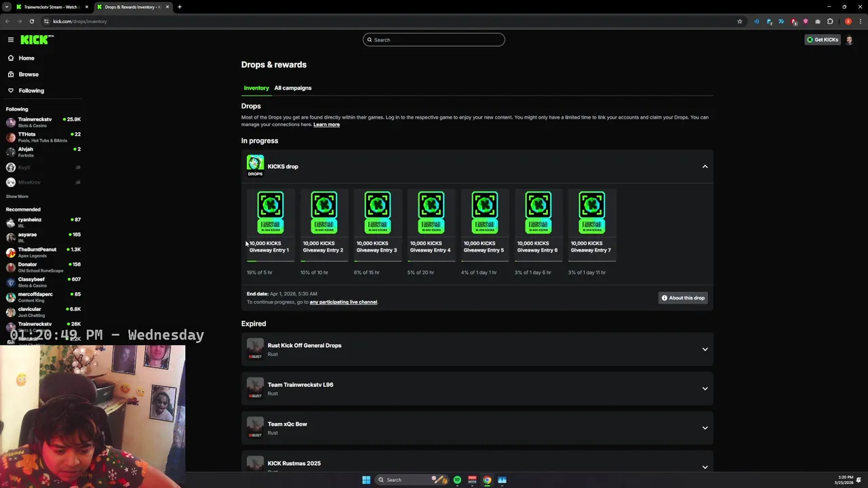
Task: Switch to All campaigns tab
Action: 293,88
